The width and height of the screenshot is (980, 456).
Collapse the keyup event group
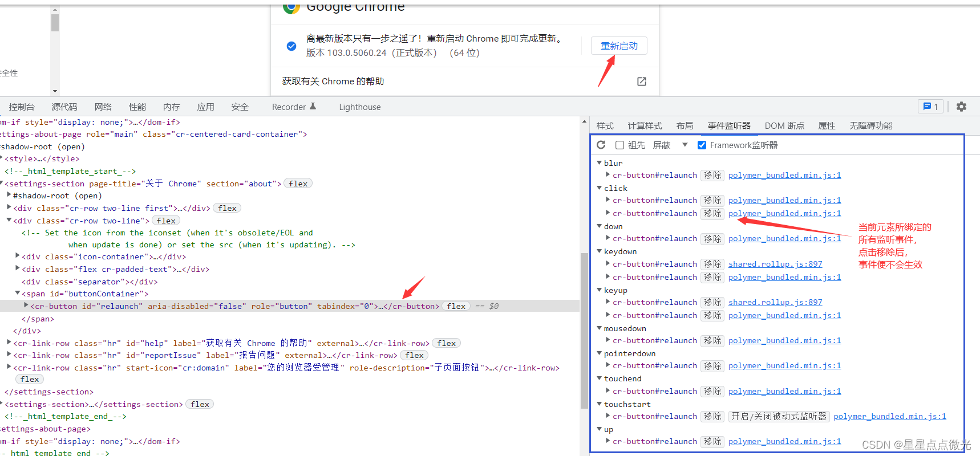pos(599,290)
